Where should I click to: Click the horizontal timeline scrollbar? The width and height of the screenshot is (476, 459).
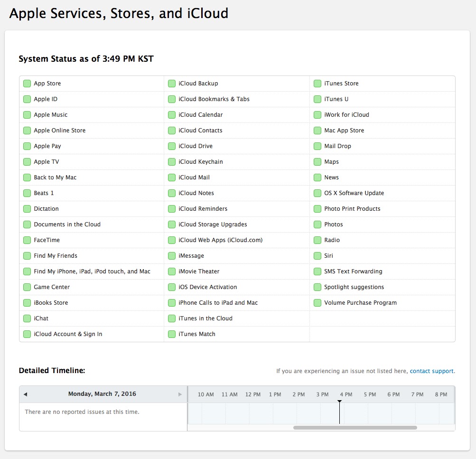(355, 428)
